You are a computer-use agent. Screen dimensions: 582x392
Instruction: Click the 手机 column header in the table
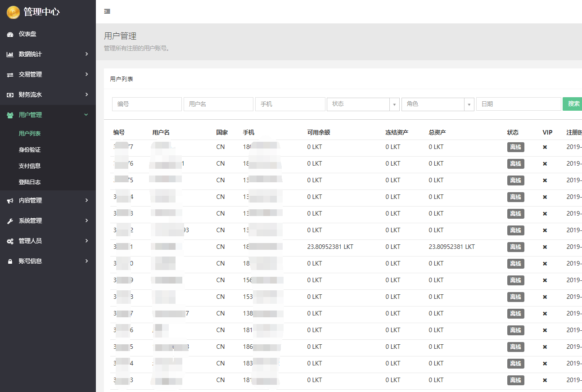[x=248, y=133]
